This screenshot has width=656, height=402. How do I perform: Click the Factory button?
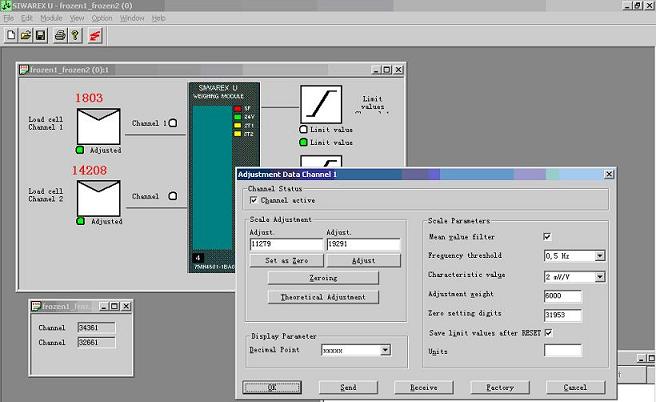coord(500,387)
